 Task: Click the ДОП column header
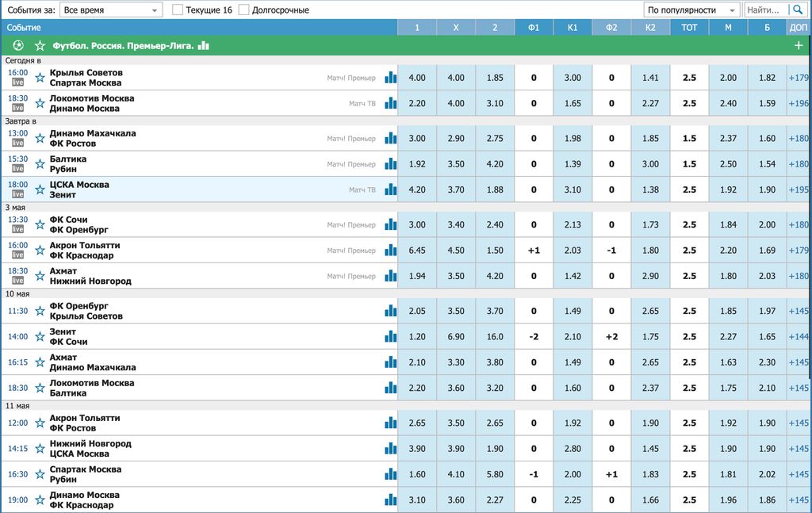(799, 28)
